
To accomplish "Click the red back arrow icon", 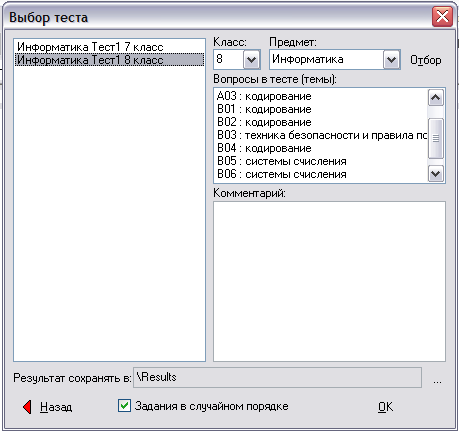I will (27, 407).
